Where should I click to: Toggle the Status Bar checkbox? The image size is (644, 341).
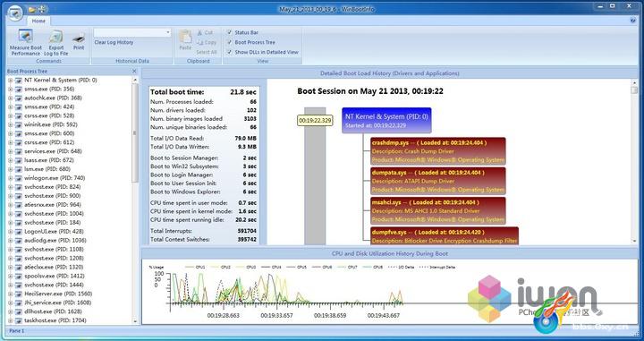pos(230,32)
